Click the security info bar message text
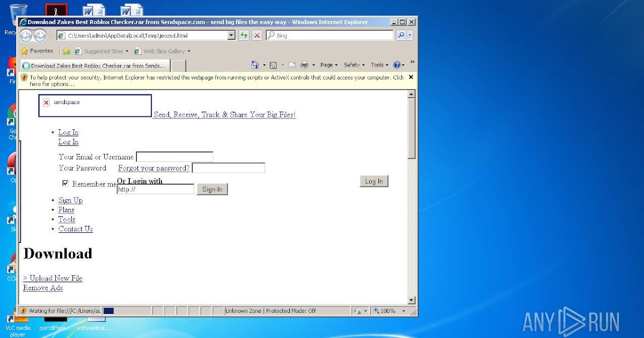 tap(217, 80)
